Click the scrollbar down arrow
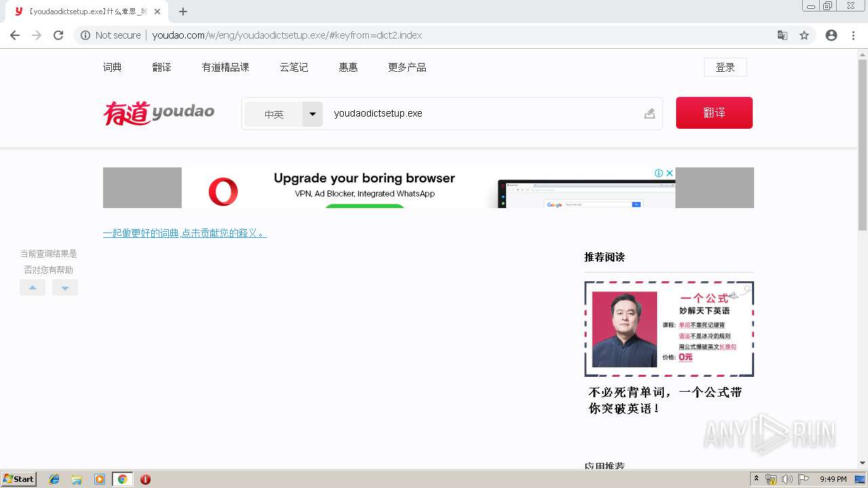Image resolution: width=868 pixels, height=488 pixels. [x=863, y=463]
